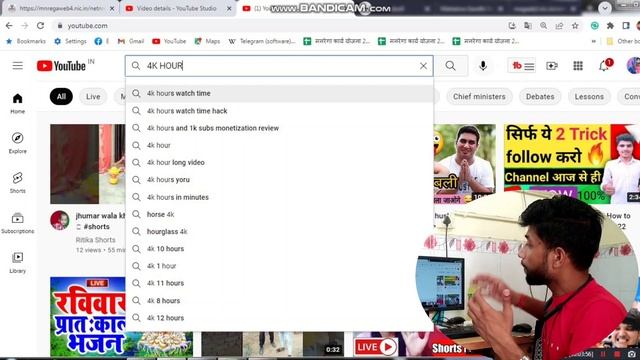This screenshot has width=640, height=360.
Task: Open the Grammarly extension icon
Action: pyautogui.click(x=595, y=26)
